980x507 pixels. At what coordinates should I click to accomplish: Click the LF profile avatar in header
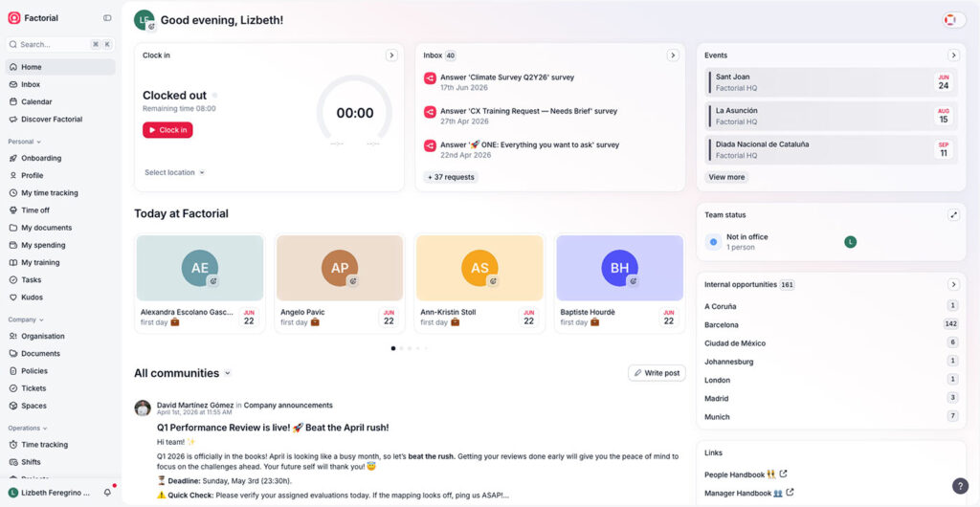coord(144,20)
